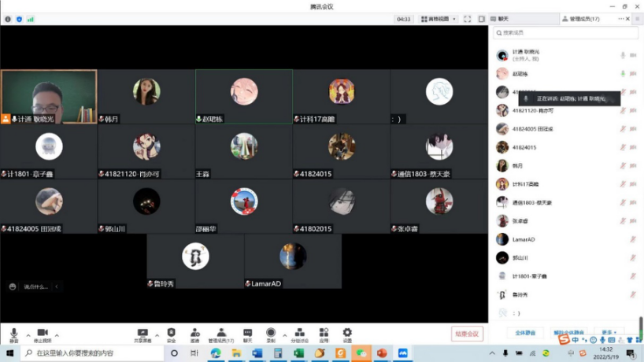Expand share screen options arrow

point(157,336)
